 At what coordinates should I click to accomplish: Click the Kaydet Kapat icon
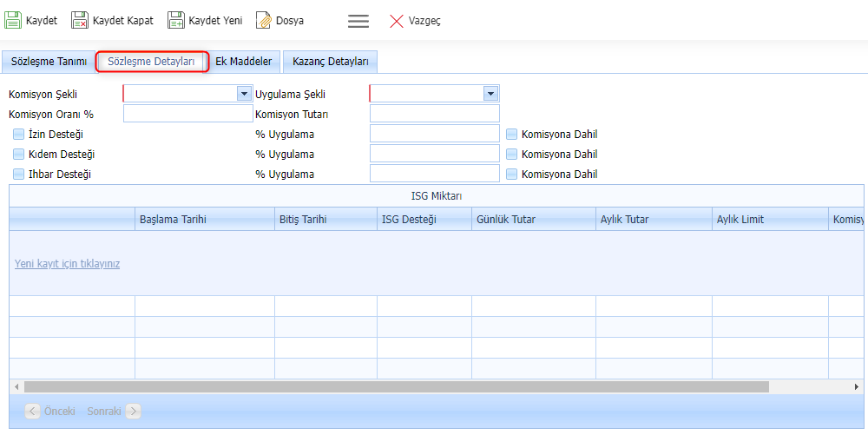80,20
